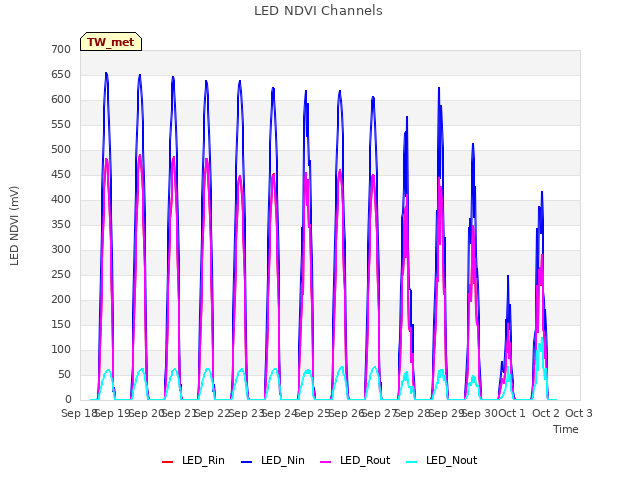Click the 450 y-axis tick label
Screen dimensions: 640x480
click(61, 175)
